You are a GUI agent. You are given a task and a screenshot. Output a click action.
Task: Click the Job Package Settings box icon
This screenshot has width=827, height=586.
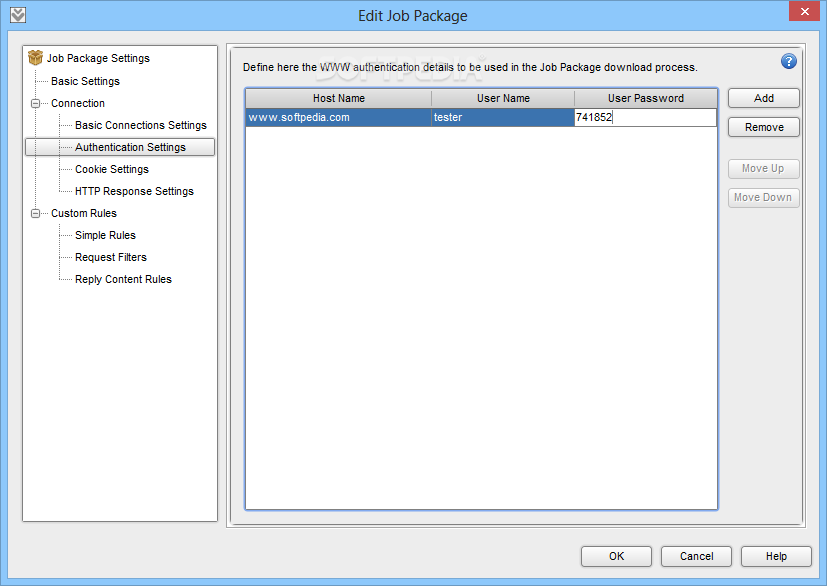[x=35, y=57]
